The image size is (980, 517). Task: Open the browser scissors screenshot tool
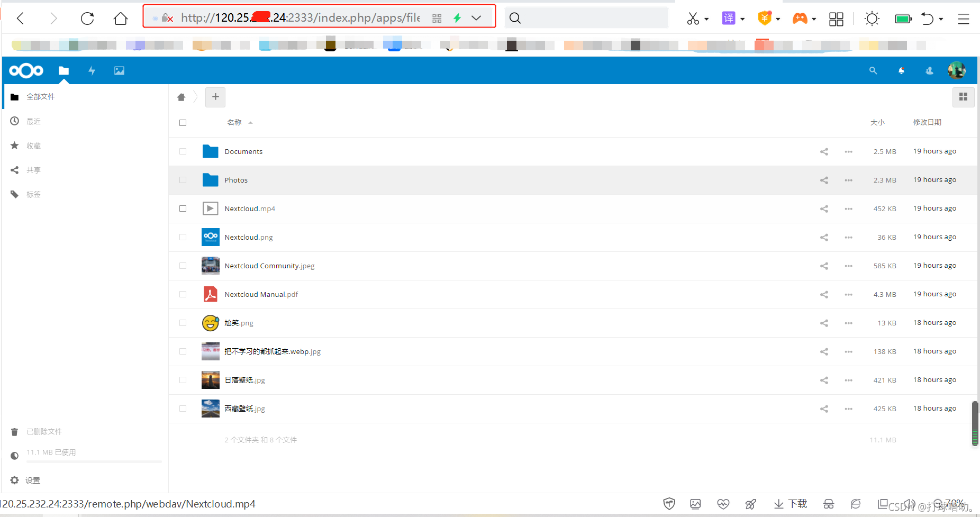pyautogui.click(x=693, y=19)
